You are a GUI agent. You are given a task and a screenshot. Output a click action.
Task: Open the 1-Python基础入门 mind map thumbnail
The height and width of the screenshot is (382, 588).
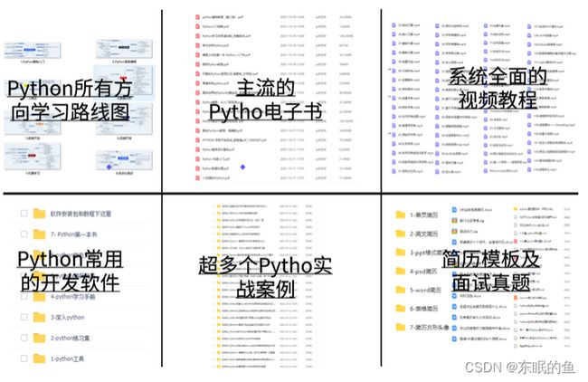click(33, 50)
